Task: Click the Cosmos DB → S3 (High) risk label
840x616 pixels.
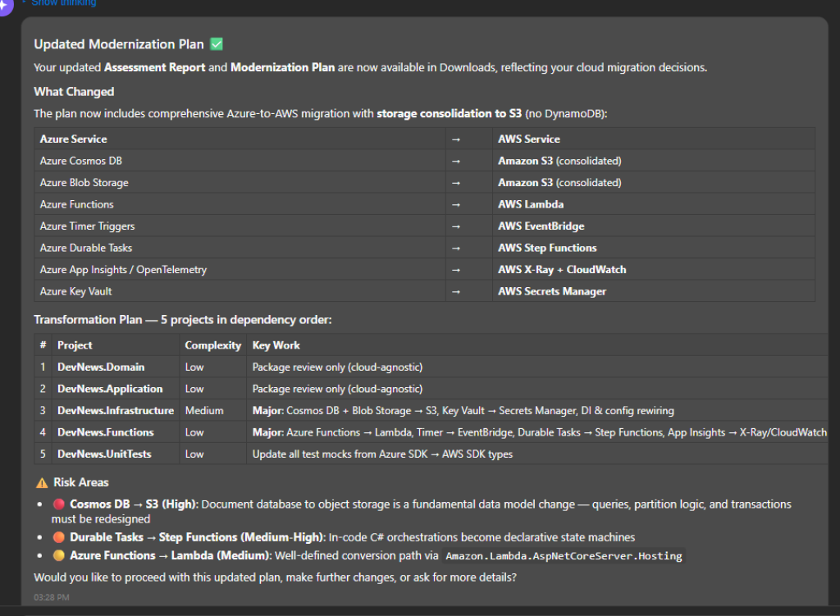Action: (x=134, y=504)
